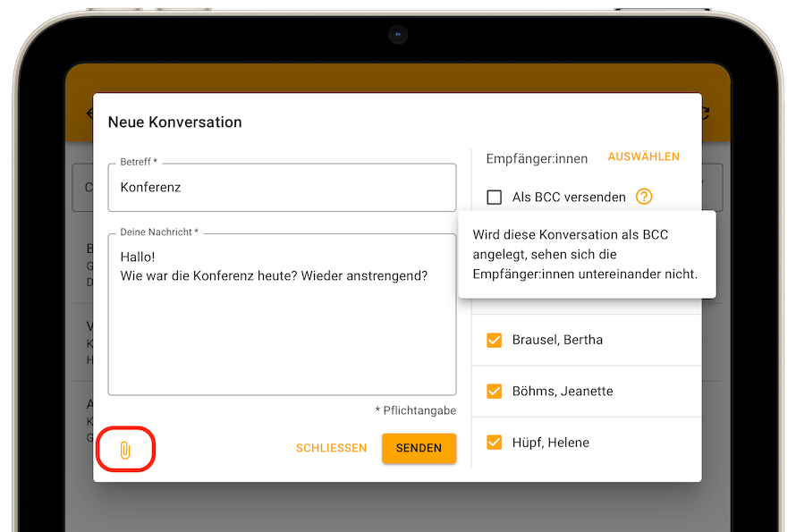This screenshot has height=532, width=796.
Task: Click into the Deine Nachricht text area
Action: pos(282,314)
